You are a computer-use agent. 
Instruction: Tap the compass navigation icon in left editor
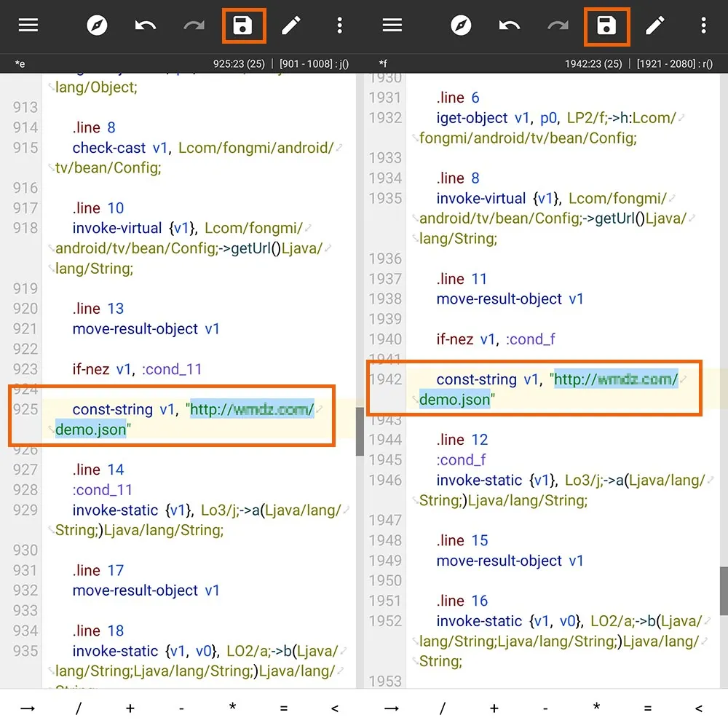97,26
